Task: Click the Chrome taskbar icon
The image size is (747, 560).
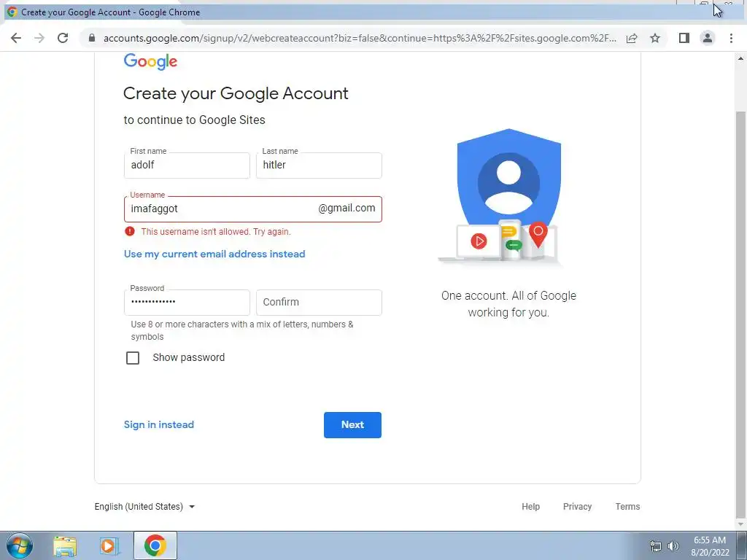Action: pos(155,545)
